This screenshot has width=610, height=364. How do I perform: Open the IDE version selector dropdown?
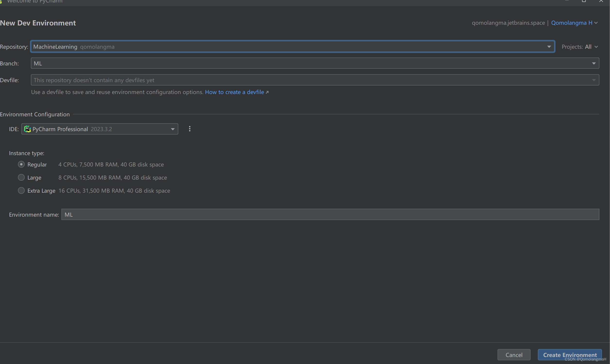173,129
